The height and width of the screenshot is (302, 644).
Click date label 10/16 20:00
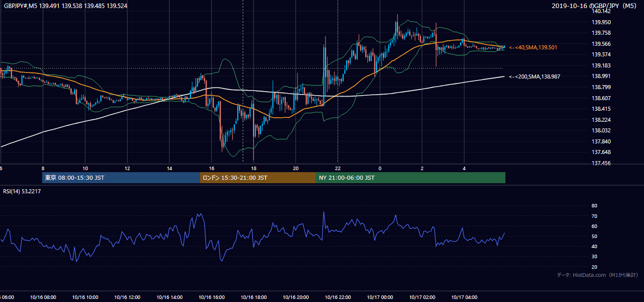click(296, 297)
